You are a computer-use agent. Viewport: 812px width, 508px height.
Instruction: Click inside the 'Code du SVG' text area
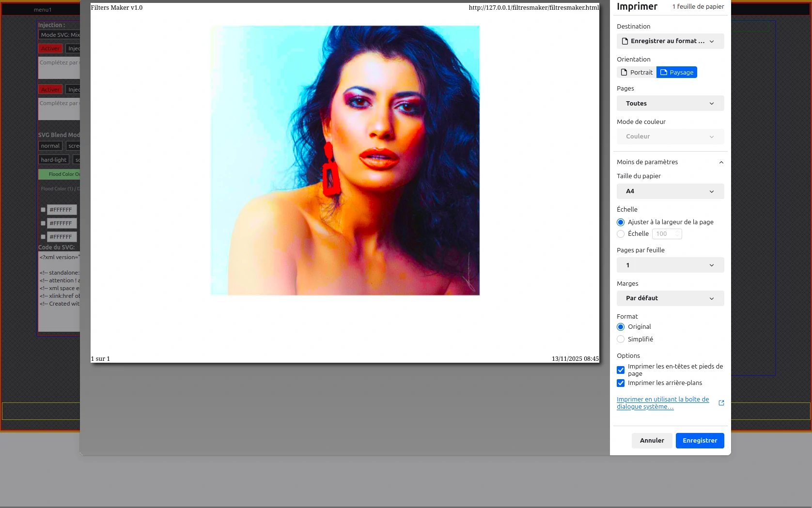pyautogui.click(x=59, y=292)
